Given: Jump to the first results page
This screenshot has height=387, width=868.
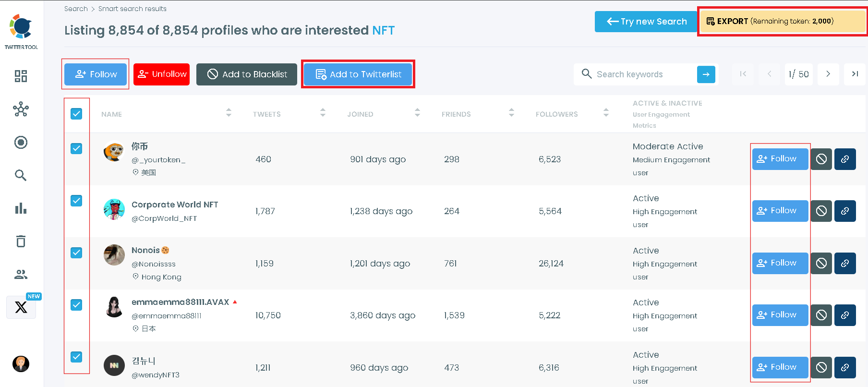Looking at the screenshot, I should 743,74.
